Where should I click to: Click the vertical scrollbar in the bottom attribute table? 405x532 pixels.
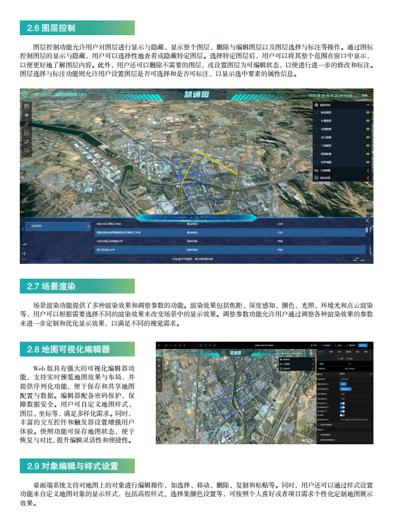[x=367, y=230]
